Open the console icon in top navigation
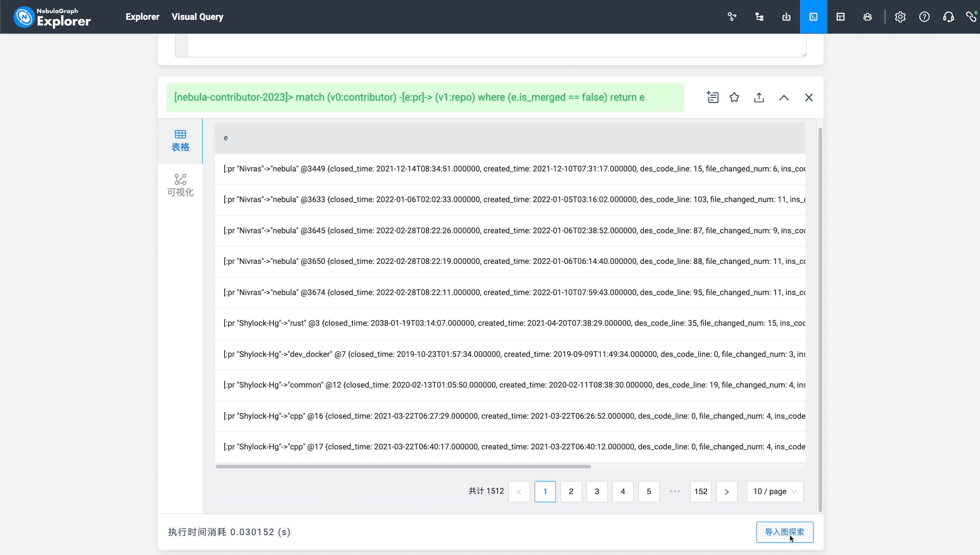Screen dimensions: 980x555 (813, 17)
